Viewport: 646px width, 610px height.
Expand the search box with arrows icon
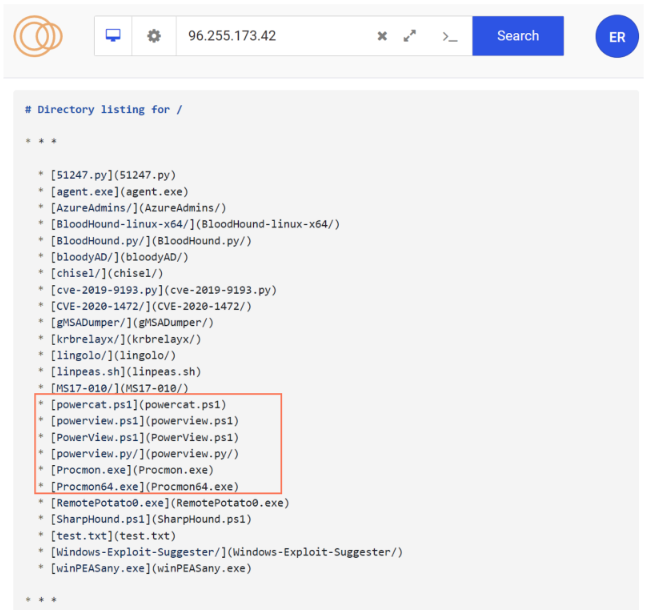point(410,36)
